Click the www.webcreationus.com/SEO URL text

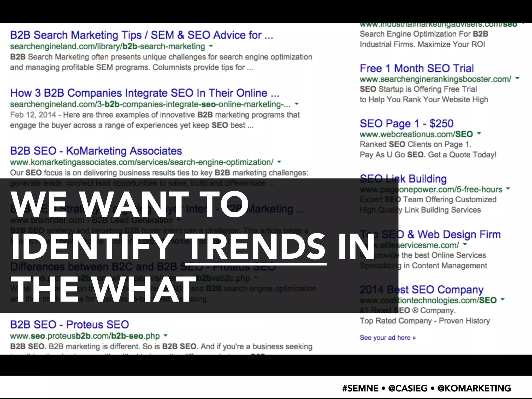point(416,134)
